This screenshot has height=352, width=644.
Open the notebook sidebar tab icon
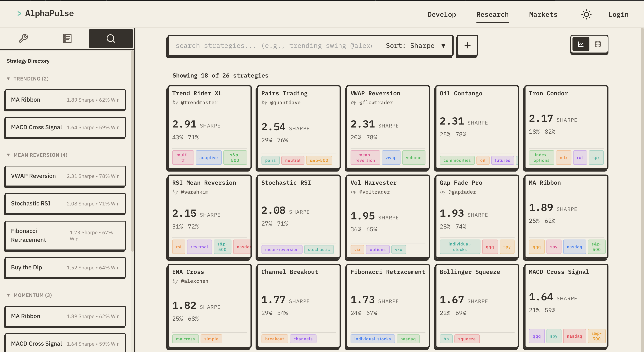67,39
